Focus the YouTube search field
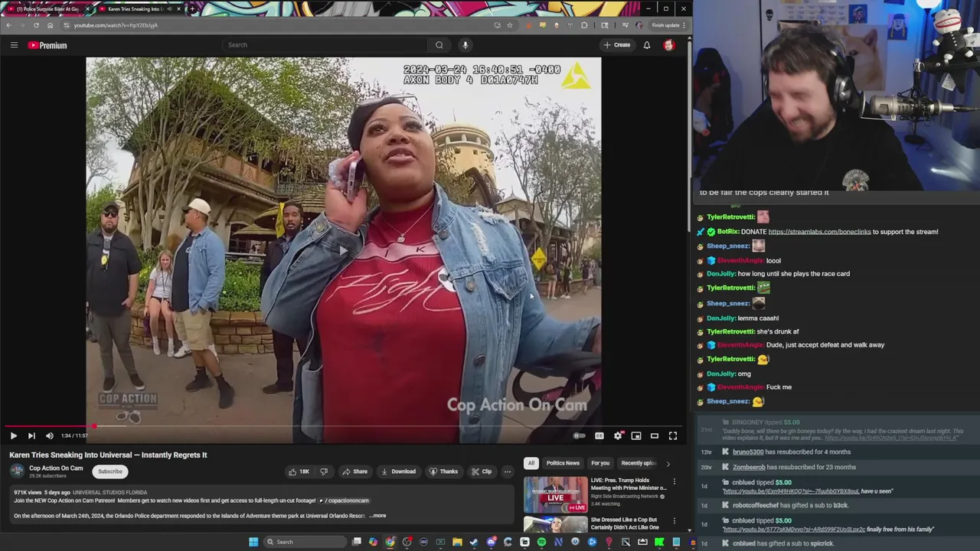980x551 pixels. [324, 45]
